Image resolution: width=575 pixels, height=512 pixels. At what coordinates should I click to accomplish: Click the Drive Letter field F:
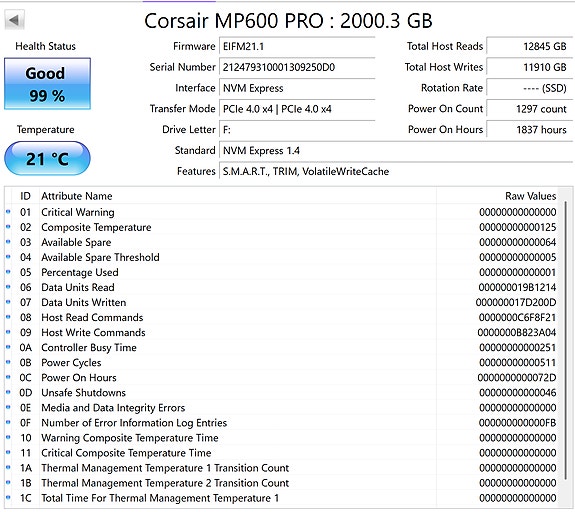(x=297, y=130)
